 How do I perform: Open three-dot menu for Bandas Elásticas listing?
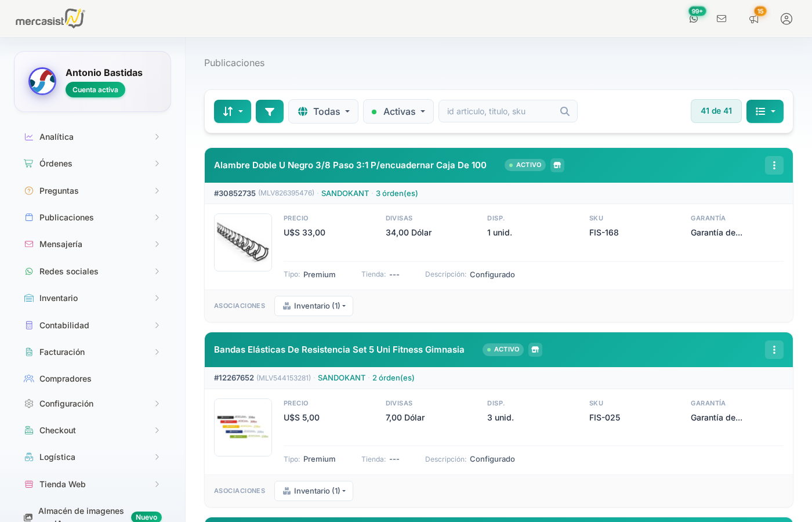coord(774,350)
